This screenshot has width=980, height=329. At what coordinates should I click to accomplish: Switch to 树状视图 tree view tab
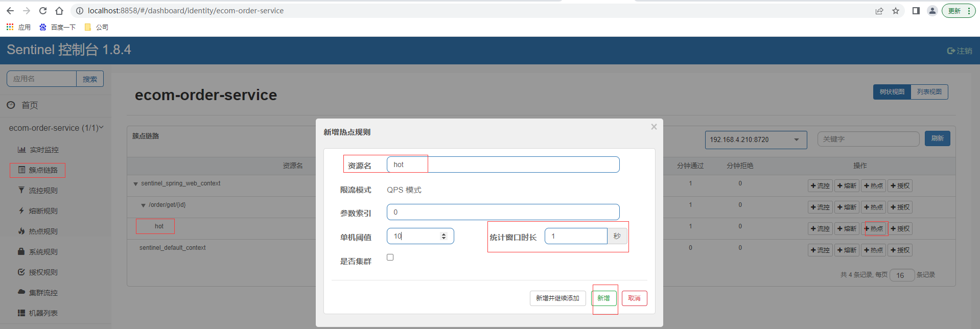click(892, 92)
